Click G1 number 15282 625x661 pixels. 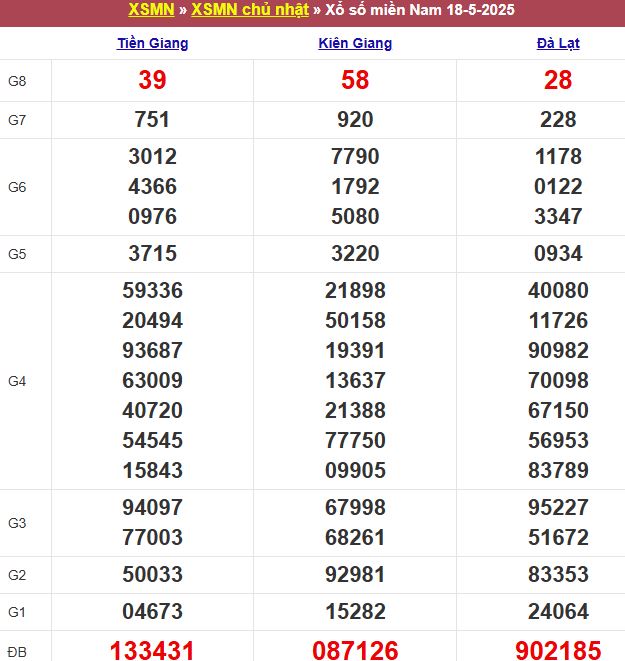click(355, 611)
